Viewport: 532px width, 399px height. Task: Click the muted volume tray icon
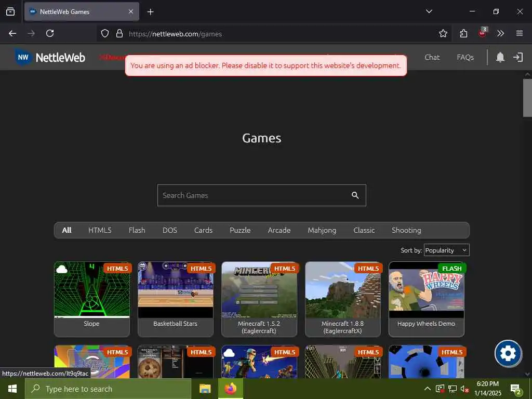click(x=464, y=389)
